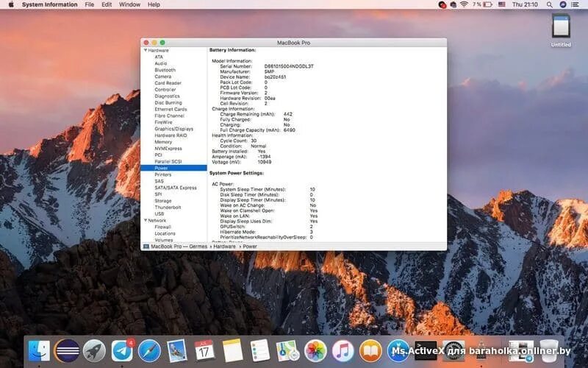Screen dimensions: 588x368
Task: Select Camera in the sidebar
Action: (162, 77)
